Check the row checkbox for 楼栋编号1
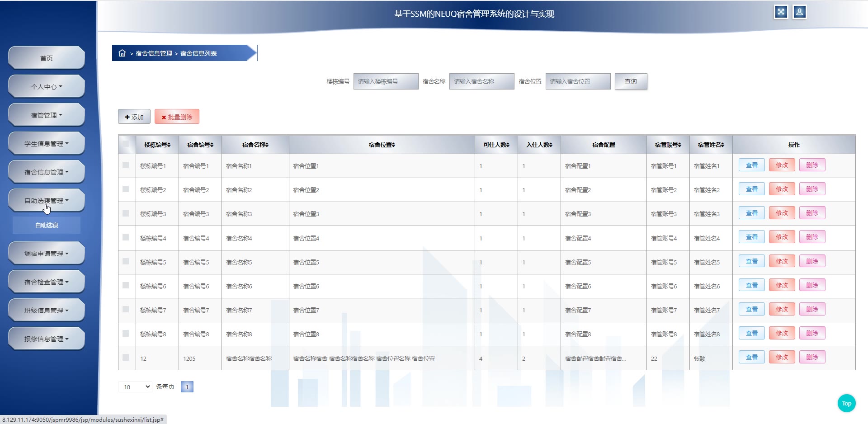This screenshot has height=424, width=868. pos(126,165)
